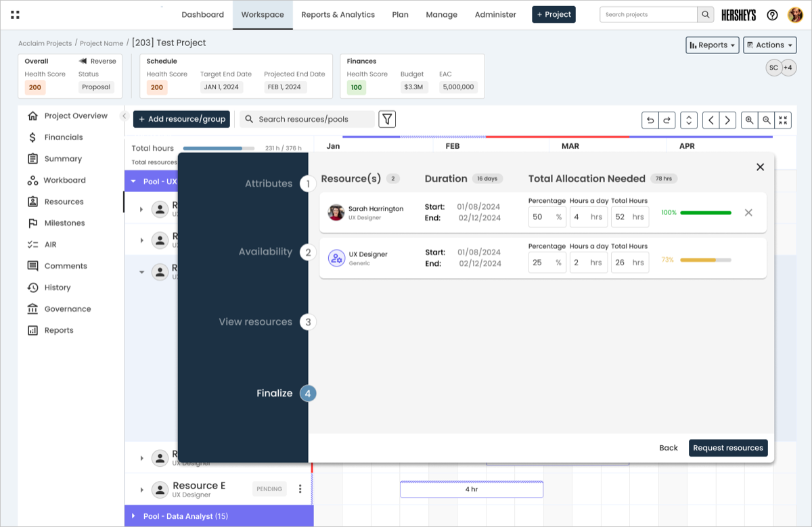Open Workboard in sidebar

(x=56, y=181)
